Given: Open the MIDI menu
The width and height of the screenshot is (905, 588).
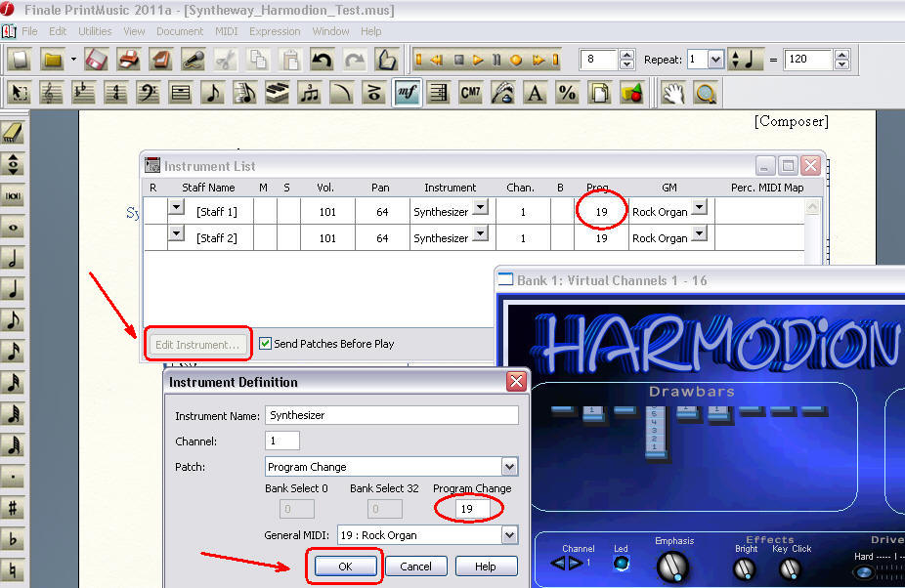Looking at the screenshot, I should point(227,31).
